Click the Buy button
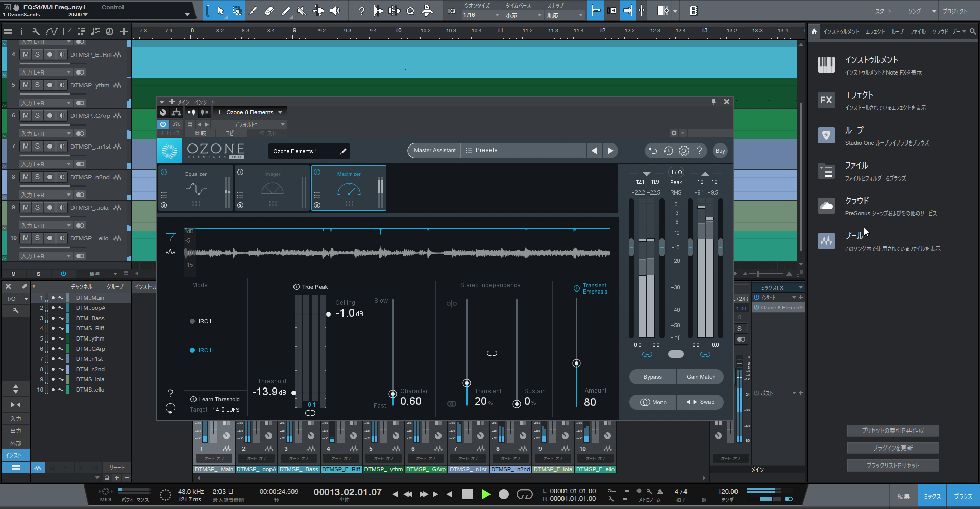980x509 pixels. (x=720, y=151)
